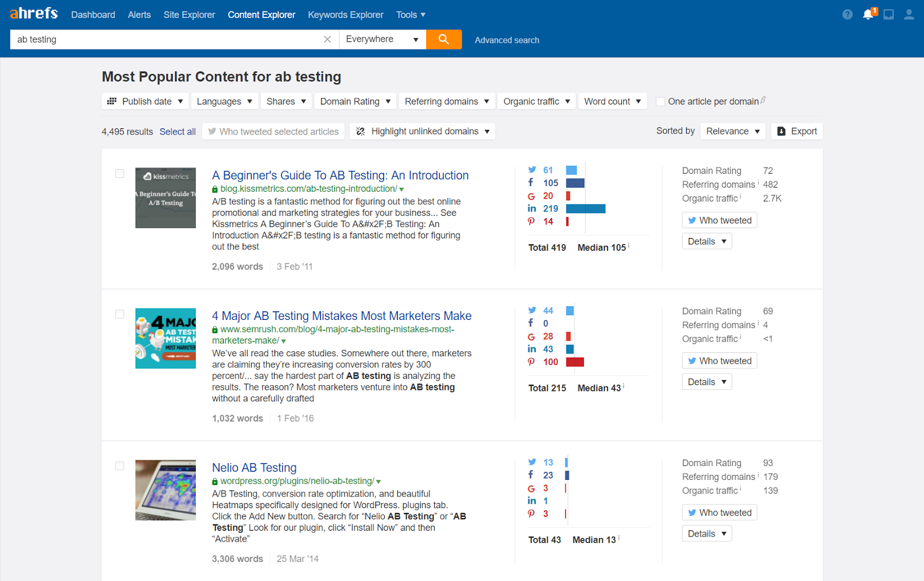Viewport: 924px width, 581px height.
Task: Click Twitter icon showing 13 shares
Action: (x=532, y=462)
